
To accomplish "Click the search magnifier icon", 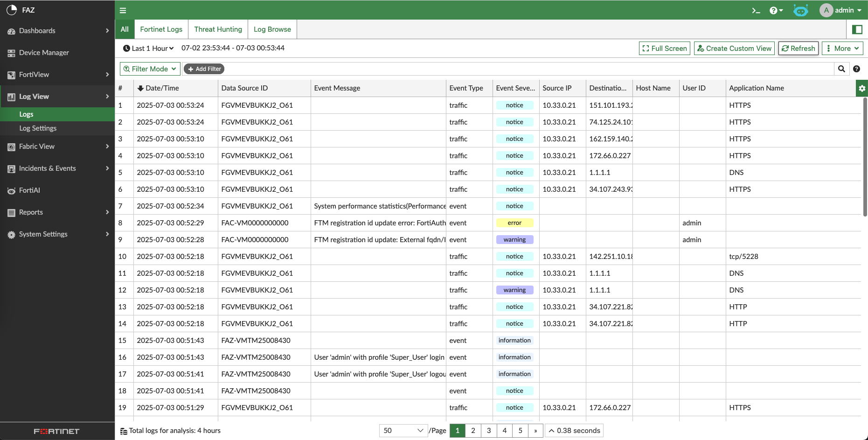I will coord(841,69).
